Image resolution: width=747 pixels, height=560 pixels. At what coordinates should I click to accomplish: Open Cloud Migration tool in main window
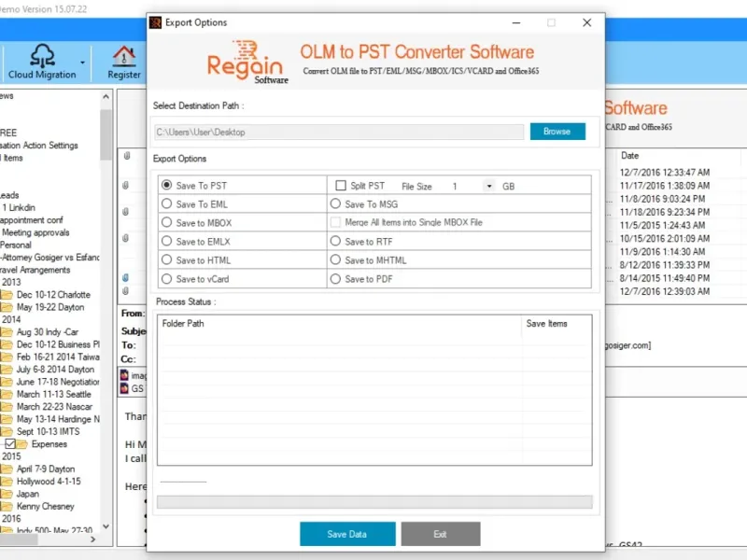click(x=42, y=62)
